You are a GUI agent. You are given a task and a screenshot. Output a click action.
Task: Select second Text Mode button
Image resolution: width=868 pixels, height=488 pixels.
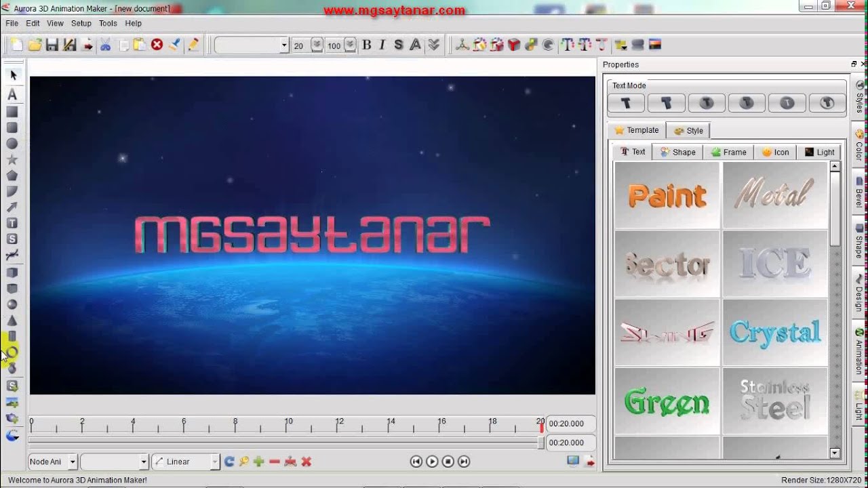pyautogui.click(x=666, y=103)
